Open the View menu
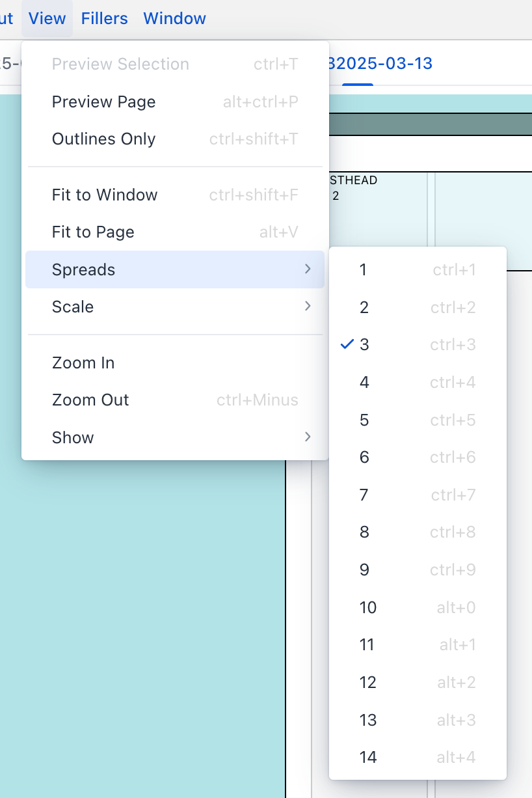 (47, 18)
